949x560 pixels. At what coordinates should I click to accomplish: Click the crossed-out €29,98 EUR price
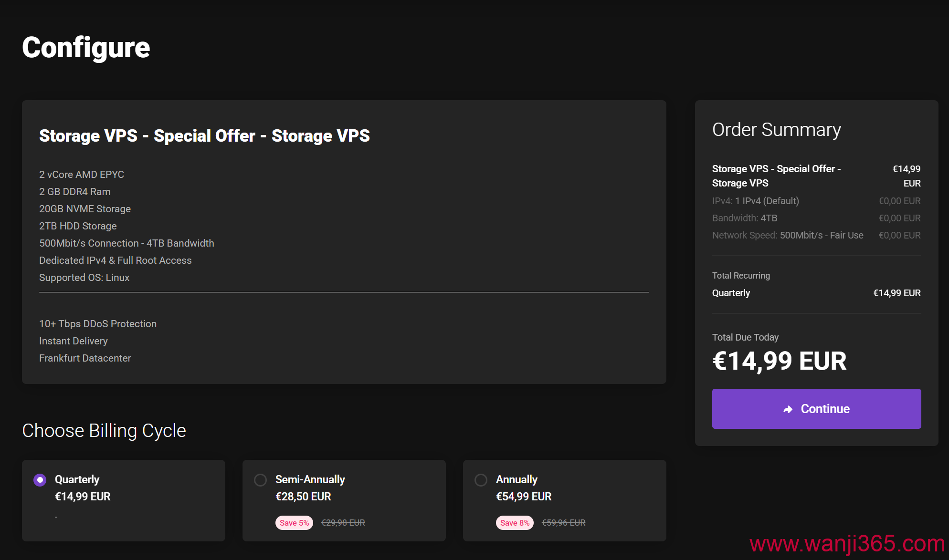click(x=343, y=523)
